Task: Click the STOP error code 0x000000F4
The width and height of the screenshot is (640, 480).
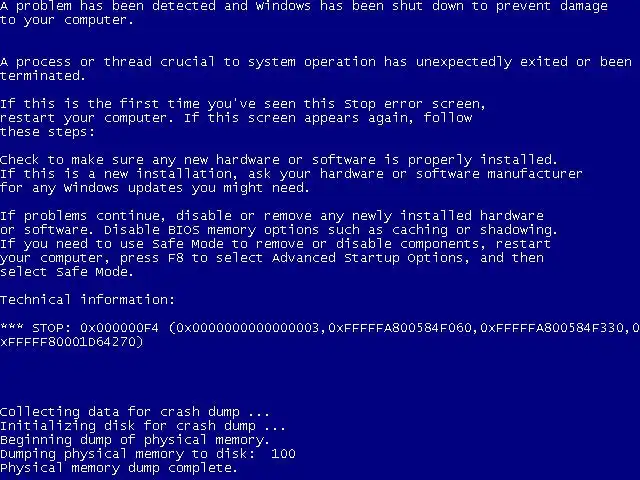Action: [119, 328]
